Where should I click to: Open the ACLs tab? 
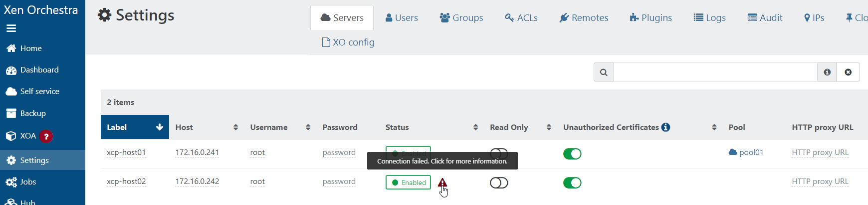coord(521,18)
